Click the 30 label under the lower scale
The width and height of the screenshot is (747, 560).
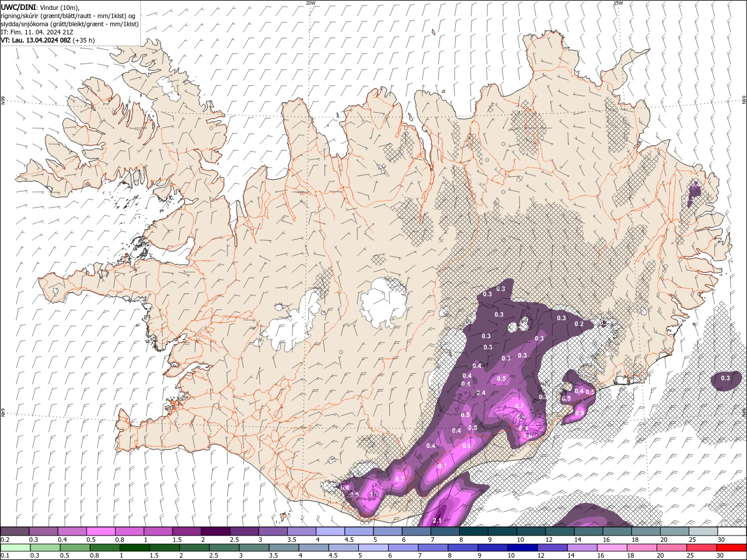[x=720, y=556]
